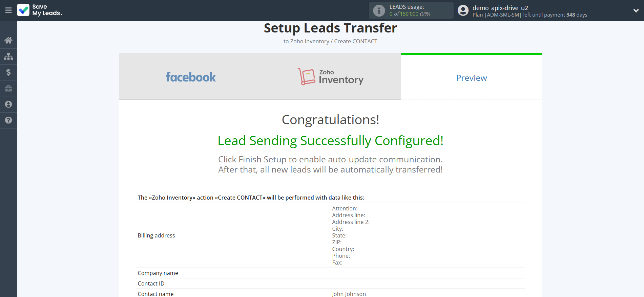This screenshot has width=644, height=297.
Task: Open the help question mark icon
Action: click(8, 120)
